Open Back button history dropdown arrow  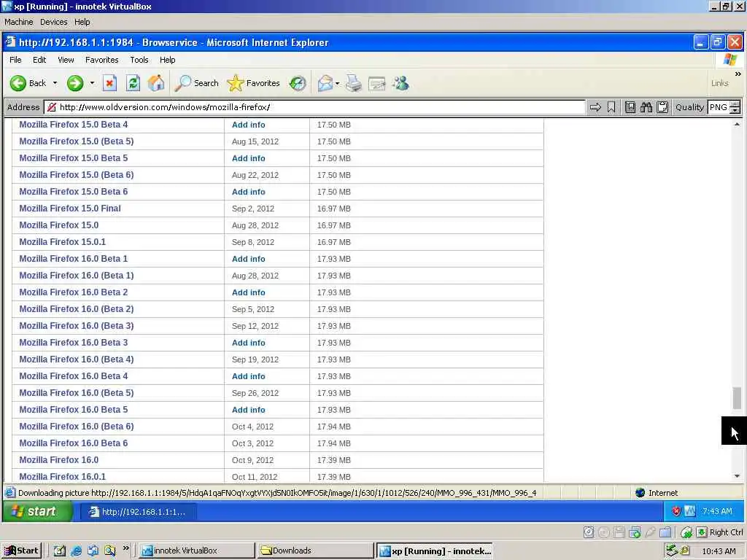tap(55, 83)
